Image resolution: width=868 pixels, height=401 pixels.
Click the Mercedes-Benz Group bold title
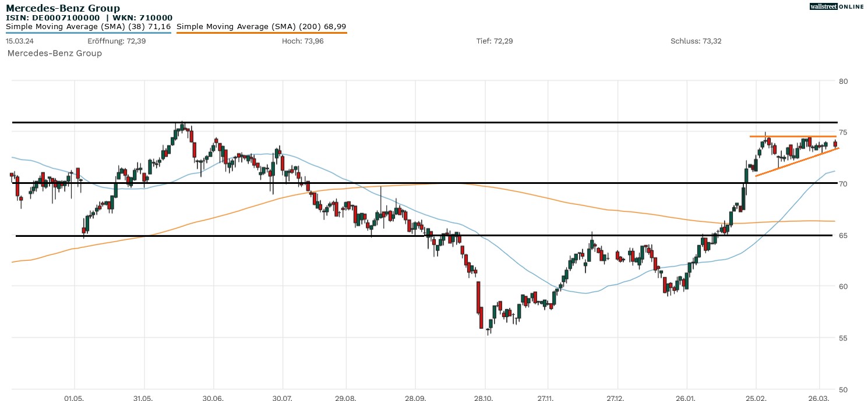click(63, 8)
